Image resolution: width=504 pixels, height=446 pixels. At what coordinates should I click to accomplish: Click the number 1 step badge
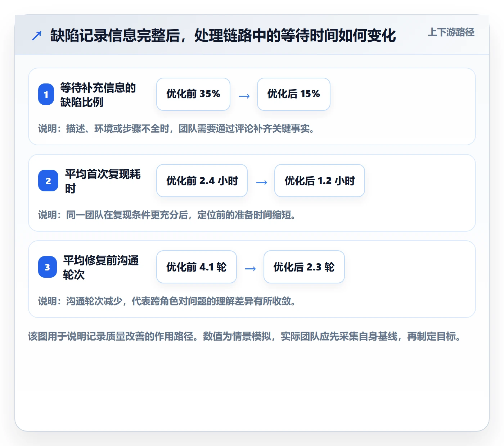tap(46, 94)
